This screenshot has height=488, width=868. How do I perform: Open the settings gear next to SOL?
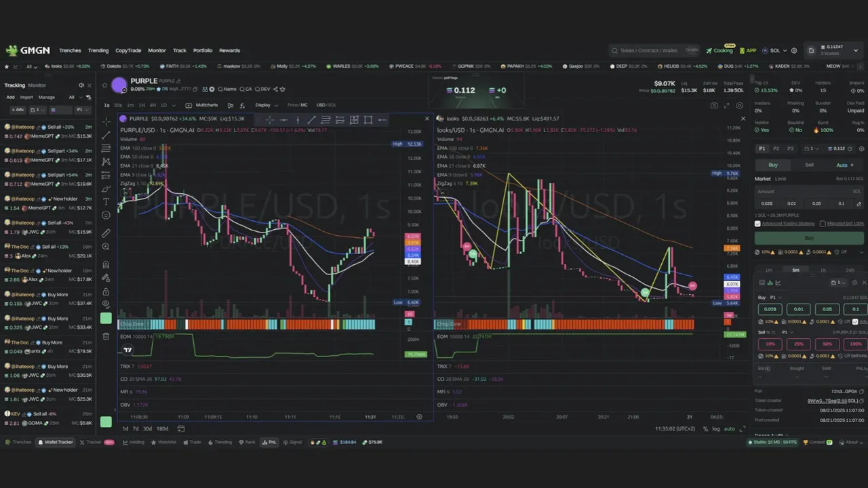point(794,50)
